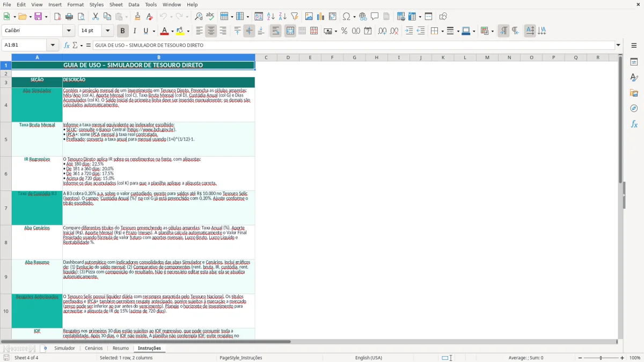Insert special character Omega icon
This screenshot has width=644, height=362.
(x=346, y=17)
